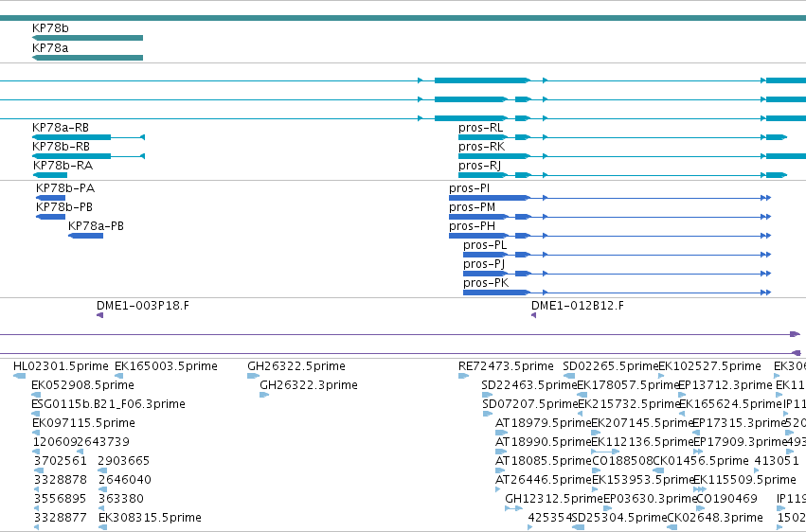Click the 3556895 feature label
Screen dimensions: 806x532
(60, 499)
